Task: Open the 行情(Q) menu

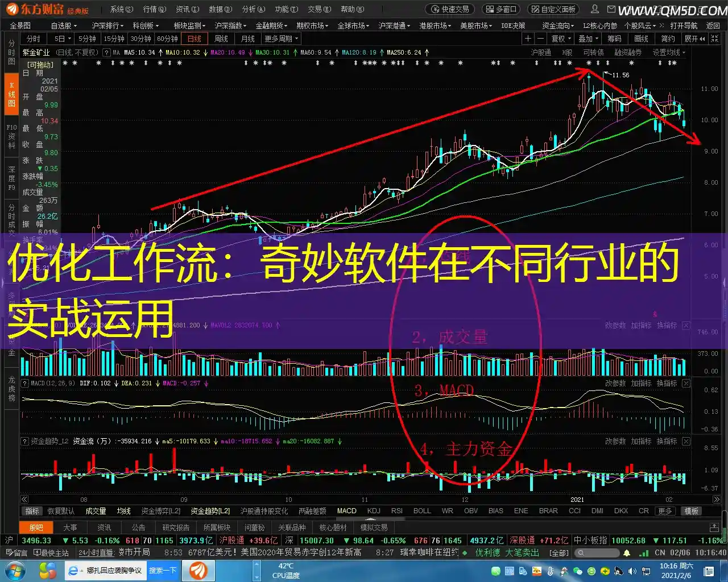Action: click(155, 9)
